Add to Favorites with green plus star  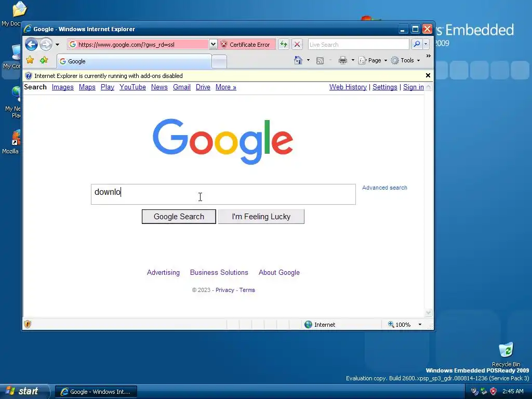click(44, 60)
